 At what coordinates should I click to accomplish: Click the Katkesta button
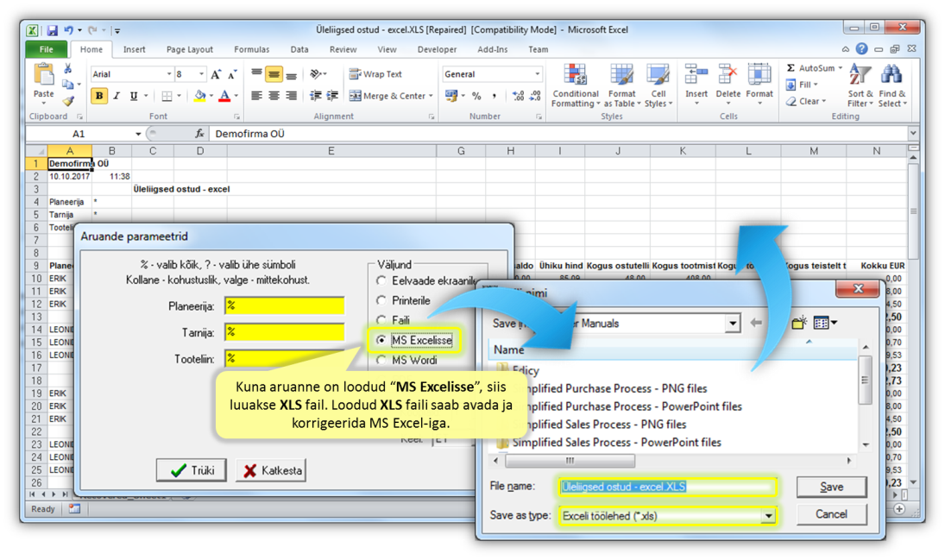pyautogui.click(x=271, y=470)
